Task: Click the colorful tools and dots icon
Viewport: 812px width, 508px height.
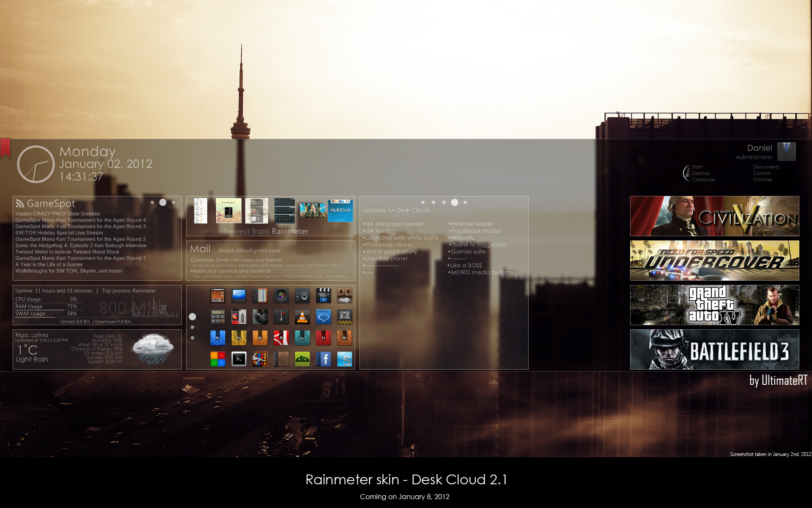Action: coord(260,359)
